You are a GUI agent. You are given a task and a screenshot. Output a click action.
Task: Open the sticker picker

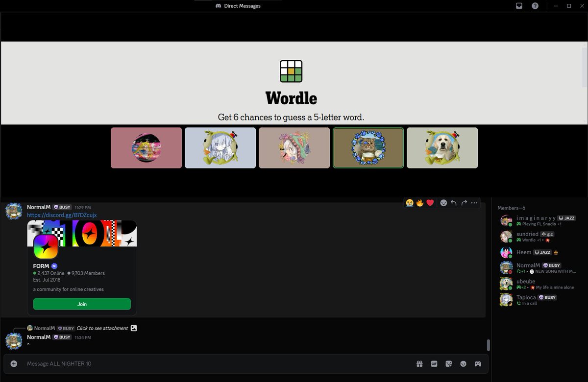tap(448, 363)
